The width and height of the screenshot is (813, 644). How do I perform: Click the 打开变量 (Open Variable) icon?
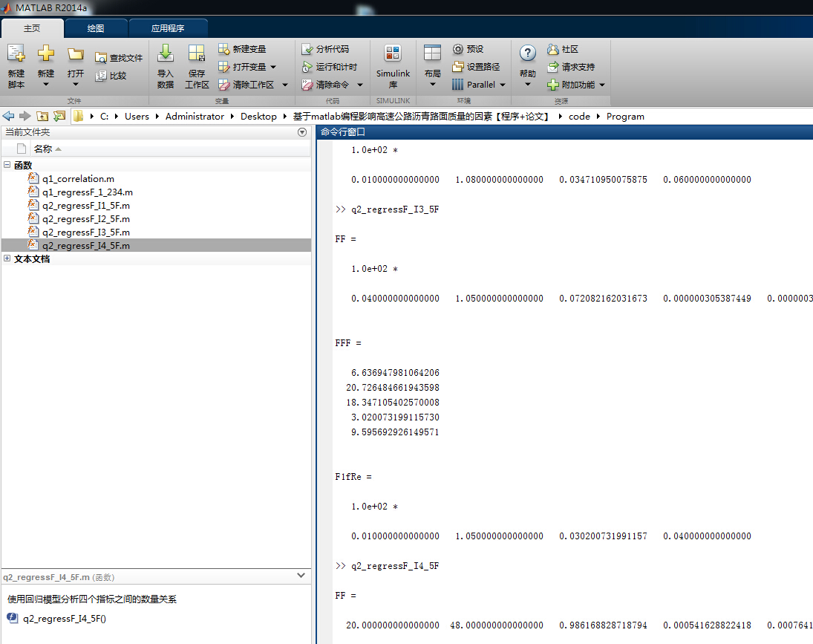[x=223, y=67]
